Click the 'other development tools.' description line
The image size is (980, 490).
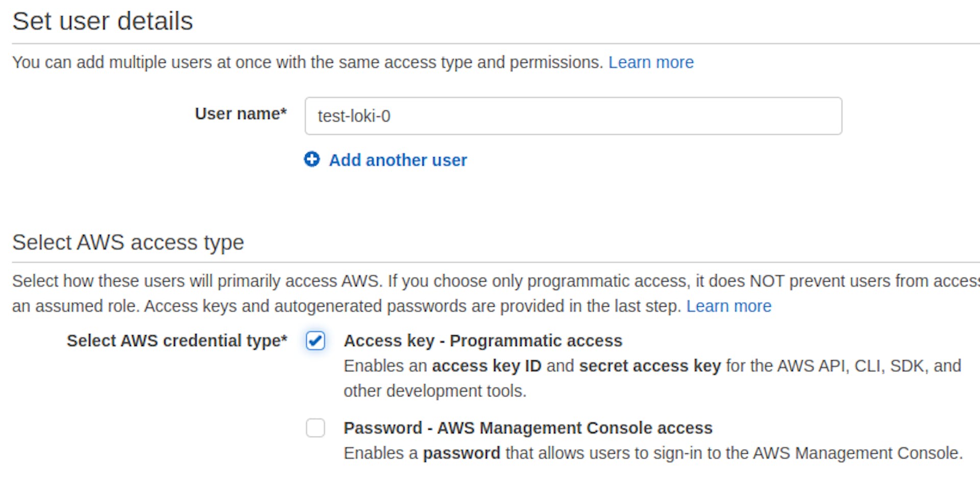(435, 391)
